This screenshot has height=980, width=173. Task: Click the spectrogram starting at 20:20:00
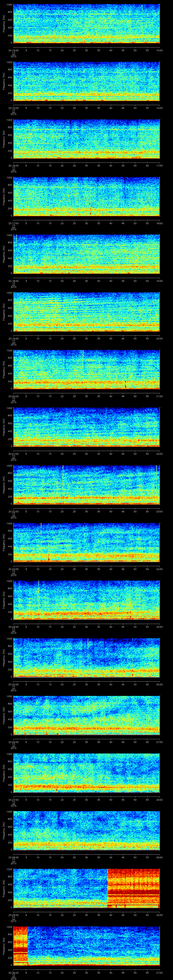(x=86, y=369)
